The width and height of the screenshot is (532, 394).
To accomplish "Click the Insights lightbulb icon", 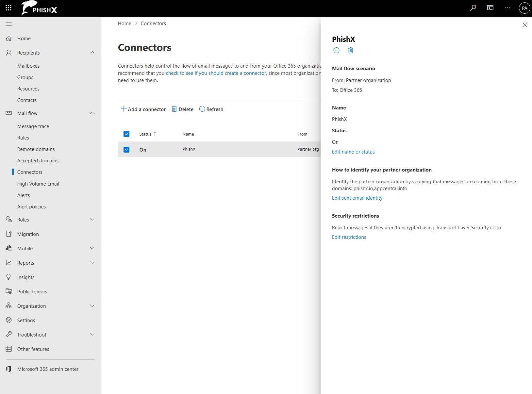I will [x=9, y=277].
